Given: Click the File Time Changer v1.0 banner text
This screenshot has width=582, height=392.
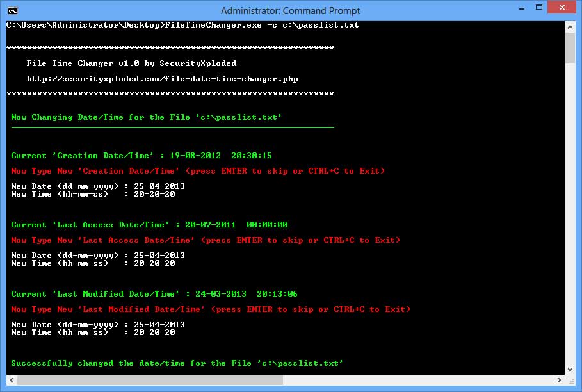Looking at the screenshot, I should (x=131, y=63).
